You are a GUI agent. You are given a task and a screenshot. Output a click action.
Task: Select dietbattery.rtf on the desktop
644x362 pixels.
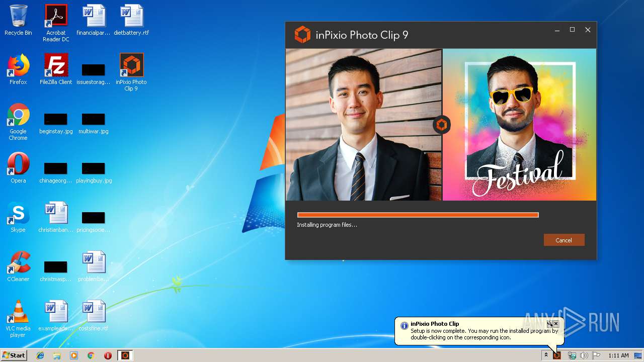click(x=131, y=20)
